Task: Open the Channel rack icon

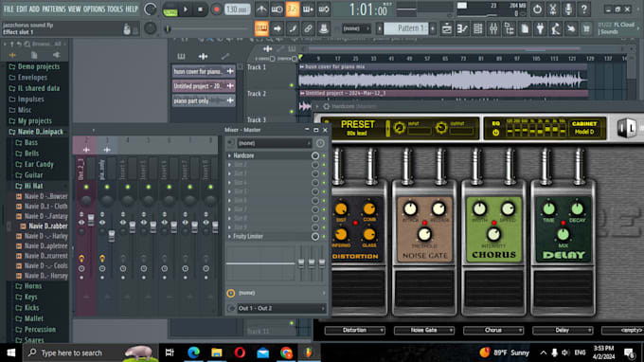Action: [x=477, y=28]
